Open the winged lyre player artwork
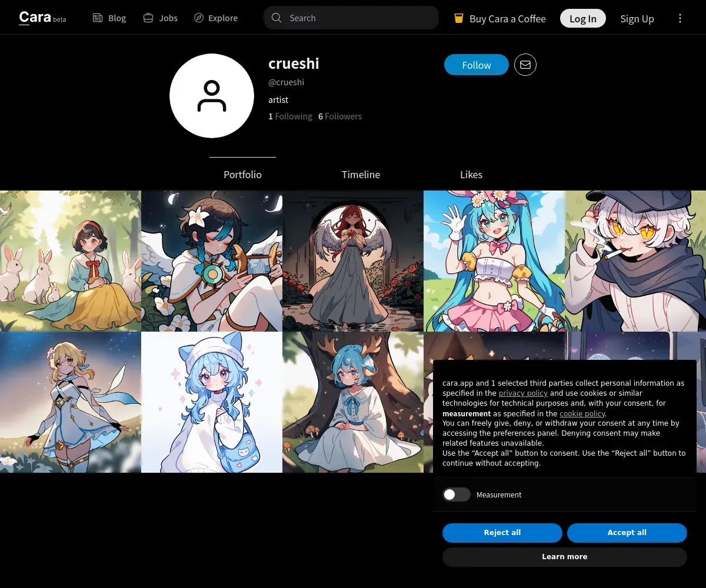 (x=212, y=261)
